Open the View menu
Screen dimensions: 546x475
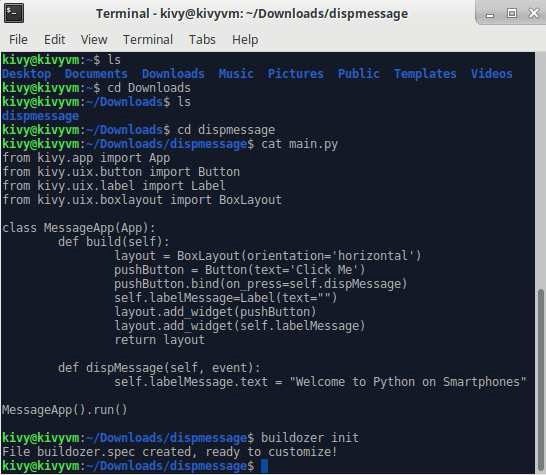94,40
